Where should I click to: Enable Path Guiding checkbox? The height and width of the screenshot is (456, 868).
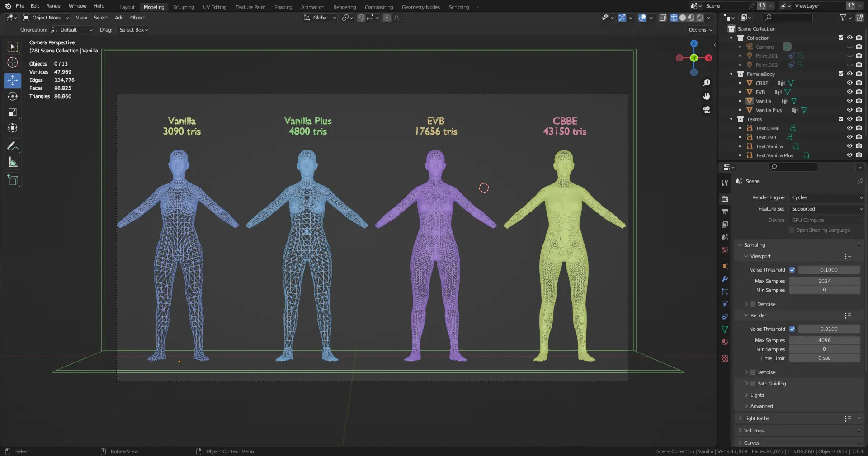click(753, 384)
